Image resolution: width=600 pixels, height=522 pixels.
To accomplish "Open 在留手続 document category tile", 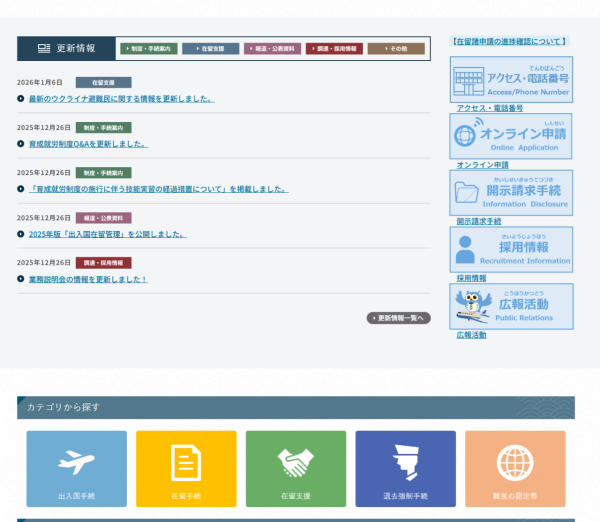I will [186, 469].
